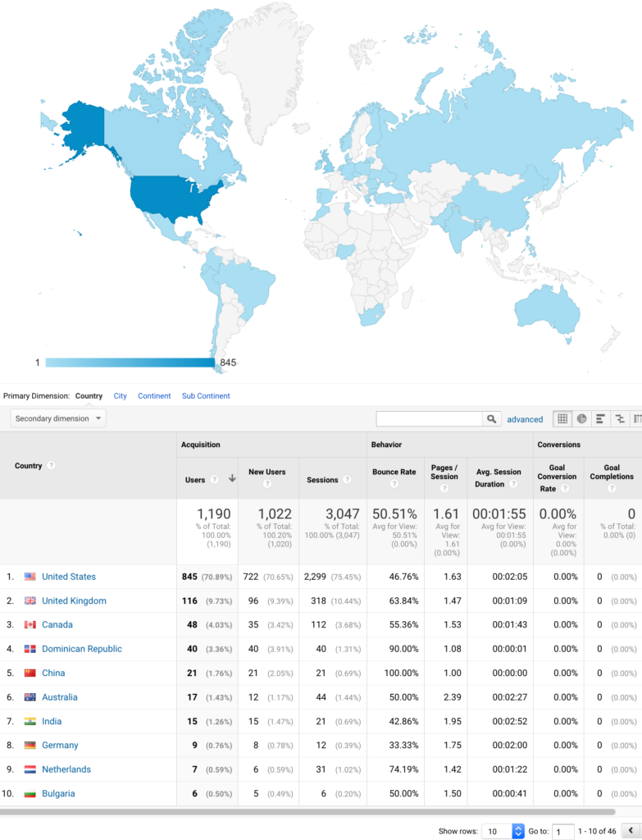Click the United Kingdom flag icon
642x840 pixels.
pyautogui.click(x=30, y=600)
